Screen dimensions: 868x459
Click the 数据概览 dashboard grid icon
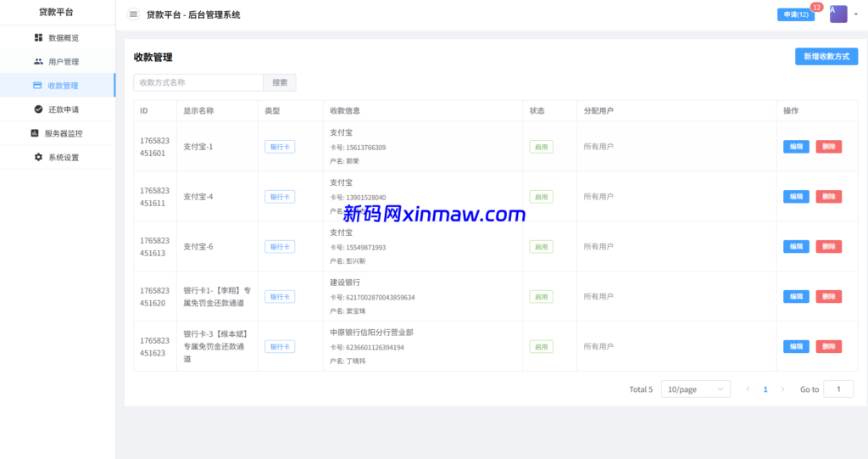(38, 37)
